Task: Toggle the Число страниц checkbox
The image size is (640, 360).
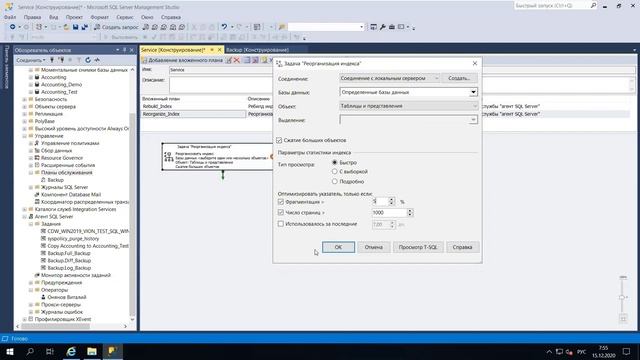Action: [281, 212]
